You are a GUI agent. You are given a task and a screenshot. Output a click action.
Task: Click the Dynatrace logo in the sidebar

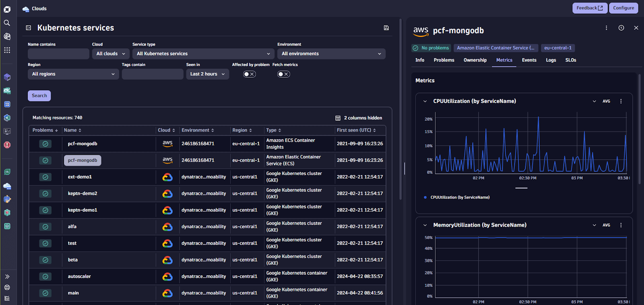tap(7, 9)
